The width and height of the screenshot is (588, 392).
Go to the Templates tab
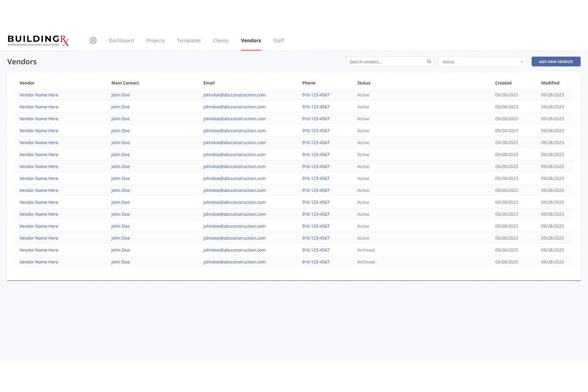point(189,41)
